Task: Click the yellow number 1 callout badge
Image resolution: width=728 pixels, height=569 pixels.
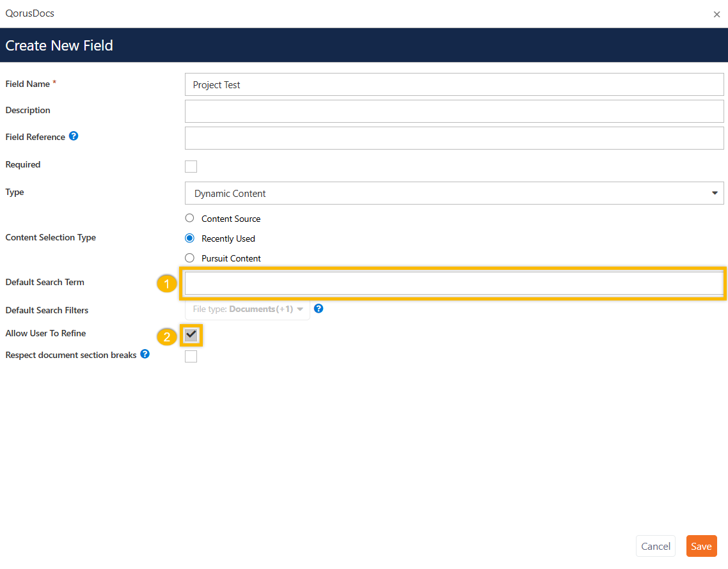Action: (x=167, y=284)
